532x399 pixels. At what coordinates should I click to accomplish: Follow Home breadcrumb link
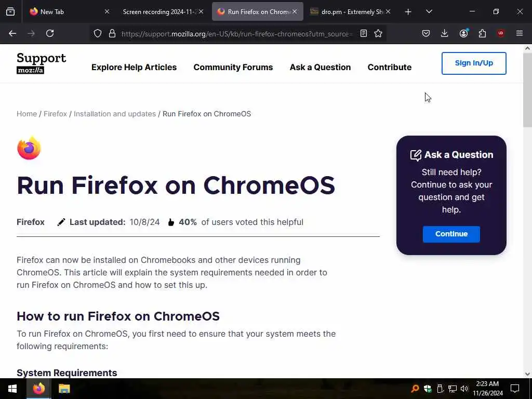(x=27, y=114)
